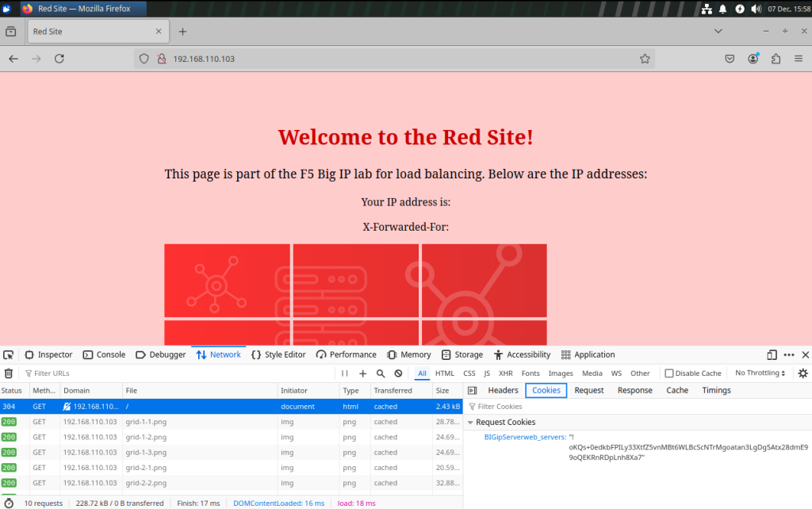Screen dimensions: 812x509
Task: Search network requests with magnifier icon
Action: click(x=381, y=373)
